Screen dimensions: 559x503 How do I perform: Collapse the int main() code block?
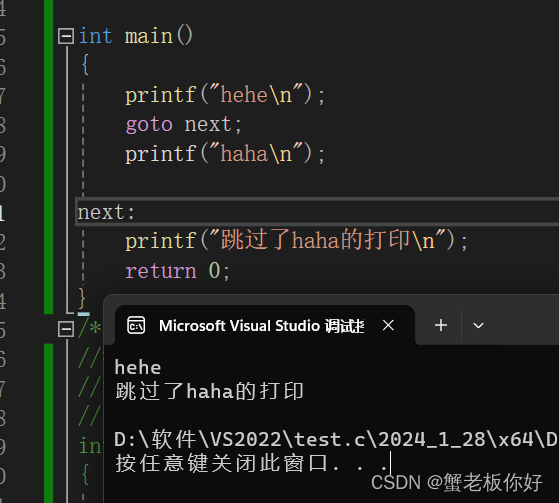66,36
